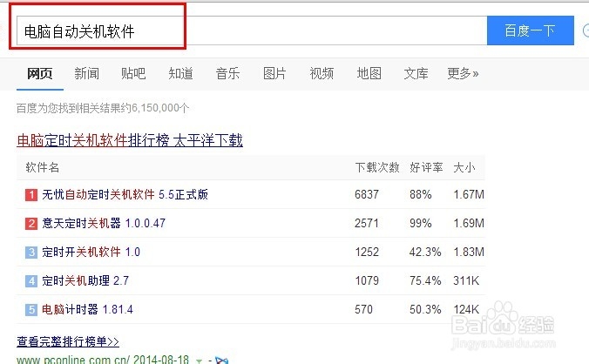The height and width of the screenshot is (364, 589).
Task: Switch to 图片 results
Action: (274, 73)
